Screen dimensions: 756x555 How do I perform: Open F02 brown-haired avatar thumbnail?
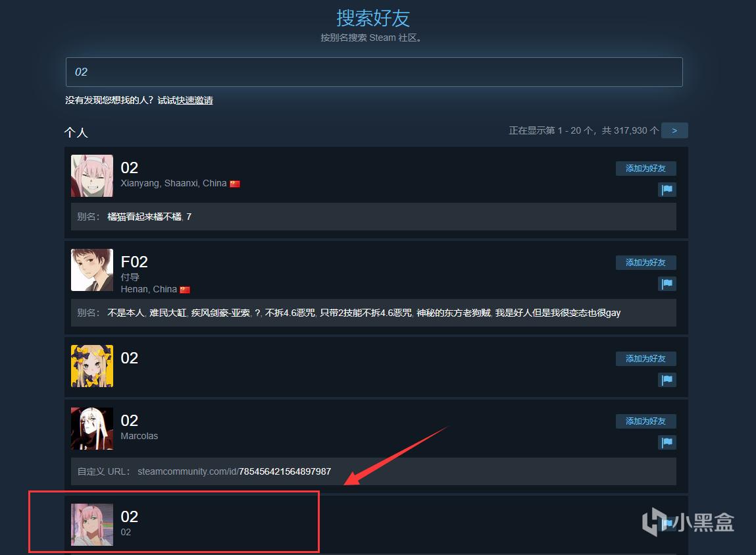click(x=92, y=270)
